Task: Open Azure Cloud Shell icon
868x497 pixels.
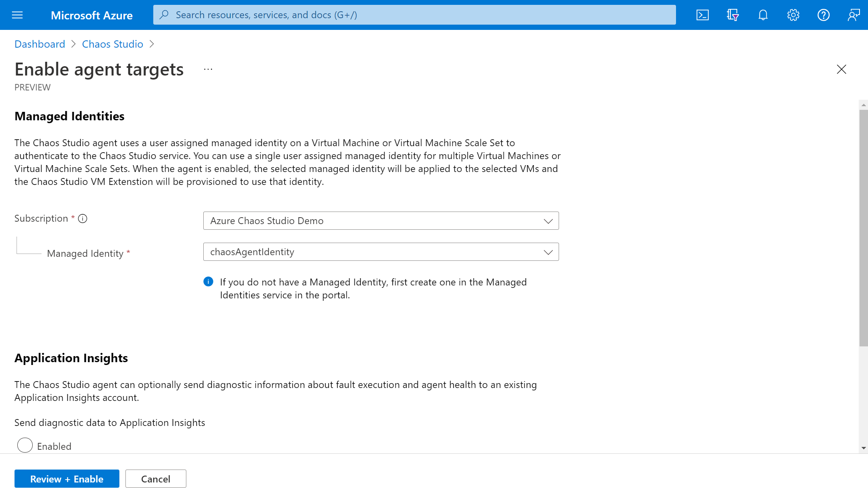Action: 702,15
